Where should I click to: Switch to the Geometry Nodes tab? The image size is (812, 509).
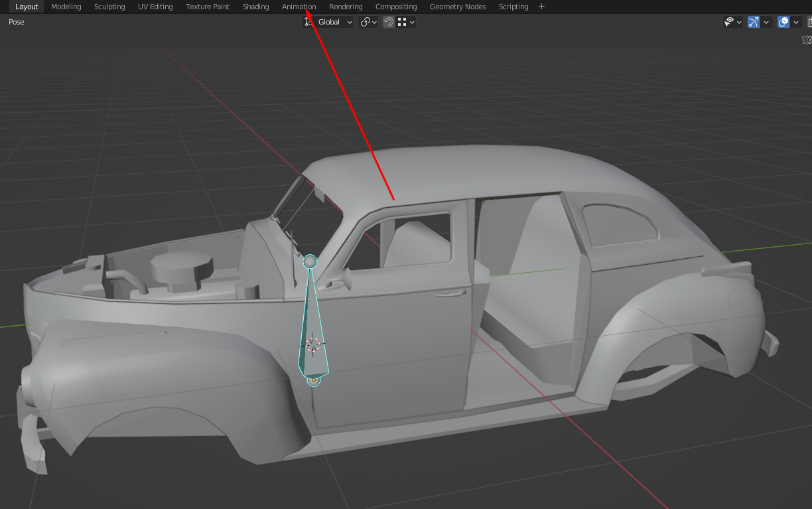point(457,7)
